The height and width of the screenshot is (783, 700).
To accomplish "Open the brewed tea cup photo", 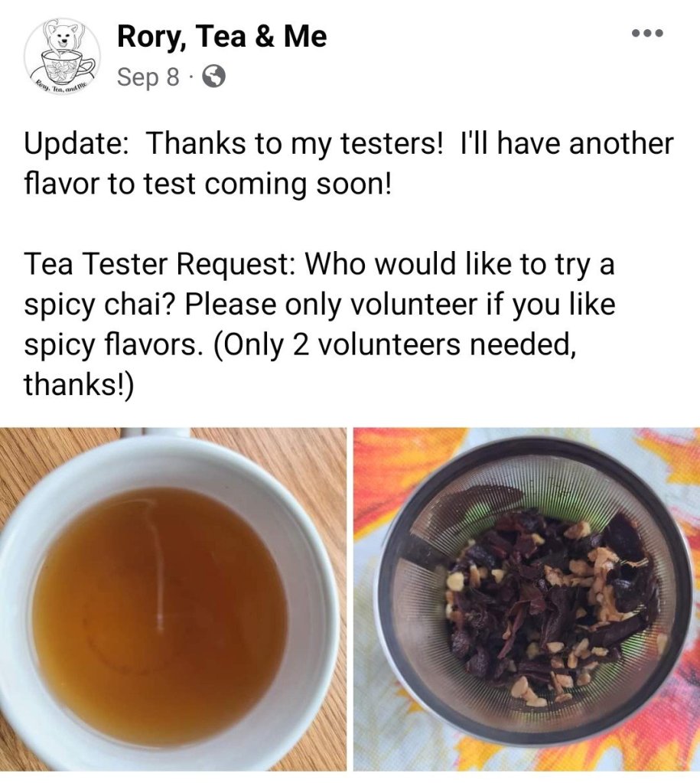I will (x=173, y=599).
